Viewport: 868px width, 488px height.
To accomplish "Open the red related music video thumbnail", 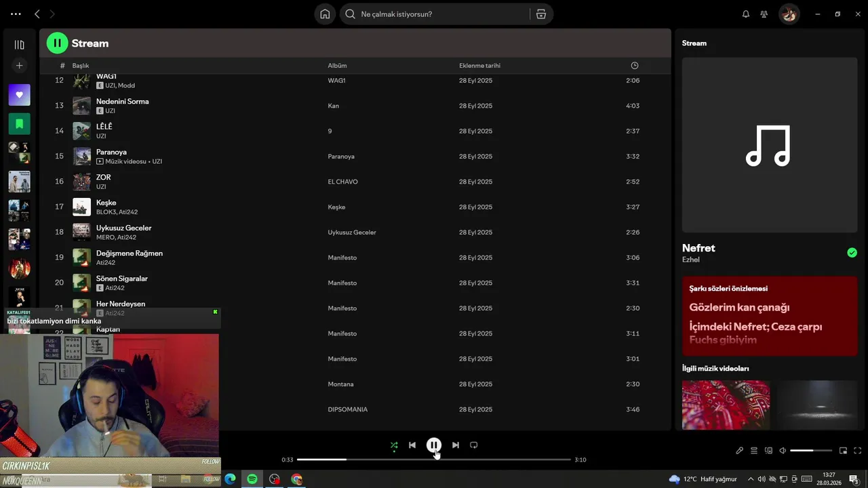I will point(726,405).
